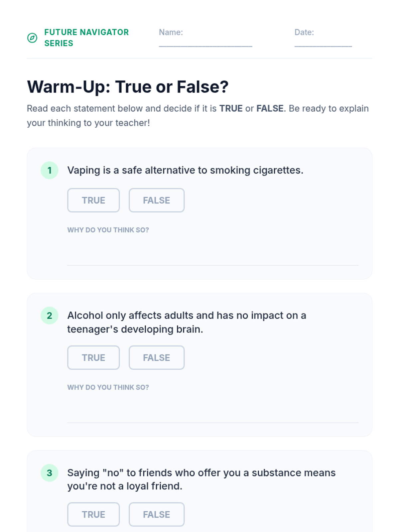Click question number 3 badge
The height and width of the screenshot is (532, 399).
tap(50, 473)
